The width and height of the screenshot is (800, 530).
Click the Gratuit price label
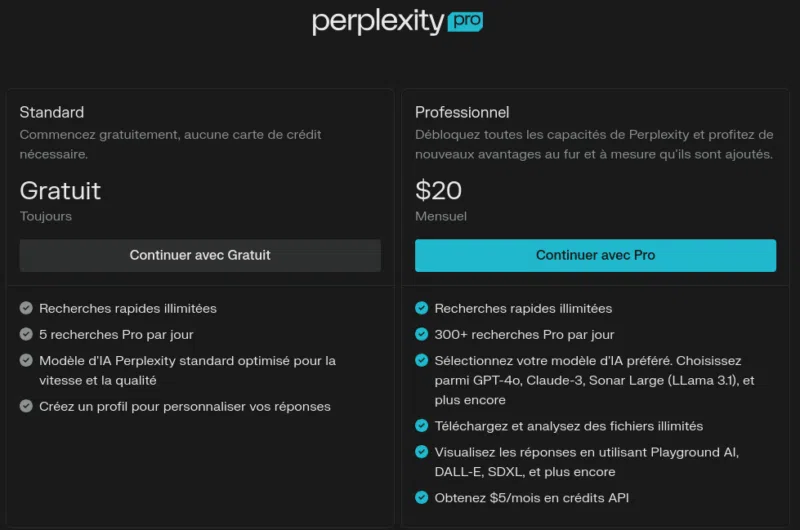[x=60, y=190]
